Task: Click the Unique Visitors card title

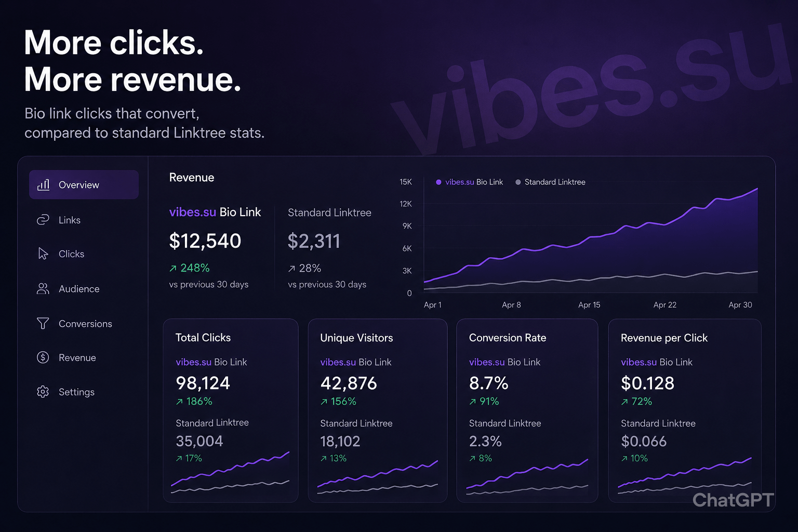Action: point(356,338)
